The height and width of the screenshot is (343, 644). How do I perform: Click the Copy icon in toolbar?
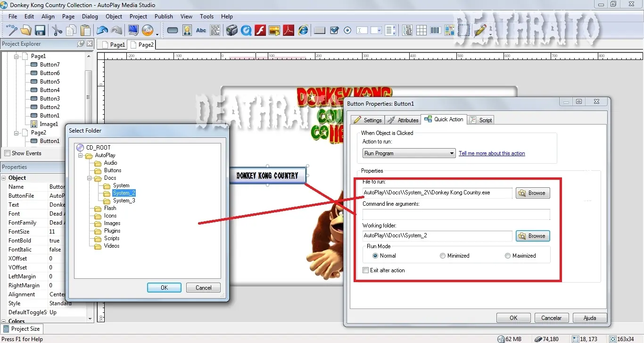(x=71, y=31)
